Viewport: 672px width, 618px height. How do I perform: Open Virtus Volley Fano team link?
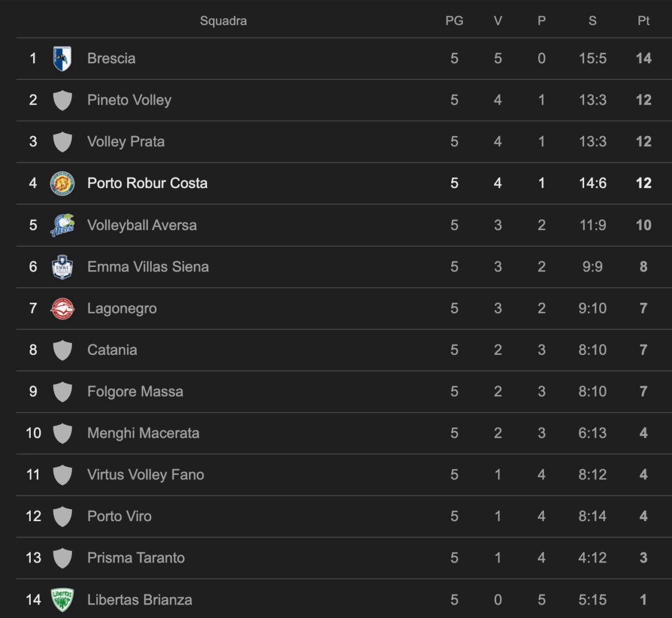(146, 475)
